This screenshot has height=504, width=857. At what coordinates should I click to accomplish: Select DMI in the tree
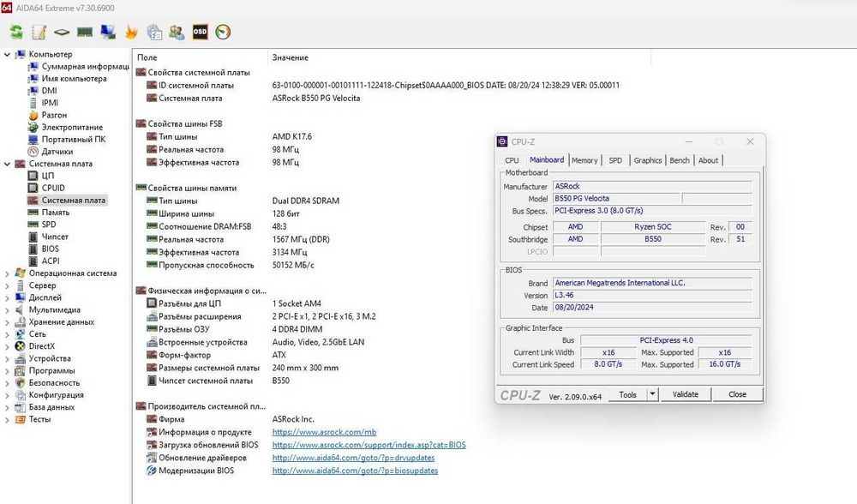49,90
